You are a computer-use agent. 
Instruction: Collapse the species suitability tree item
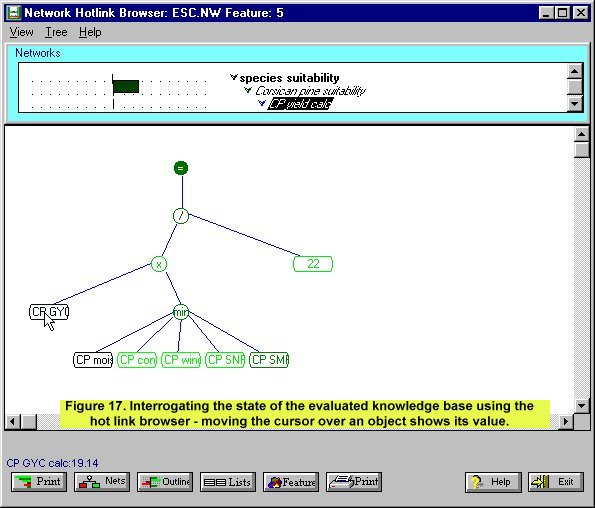pos(234,77)
